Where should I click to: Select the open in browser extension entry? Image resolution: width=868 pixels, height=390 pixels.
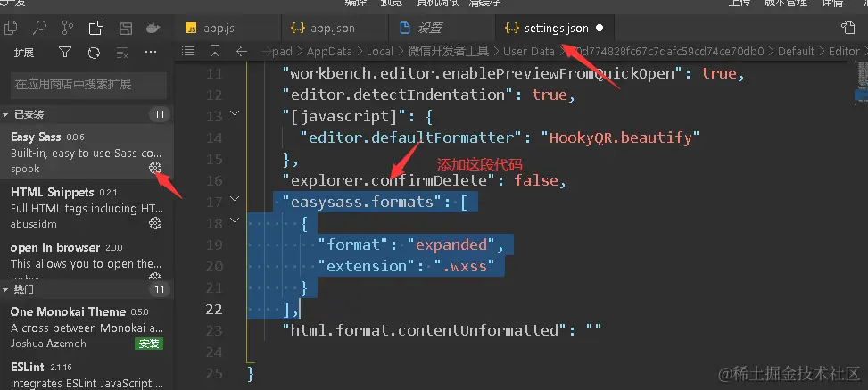(x=87, y=258)
